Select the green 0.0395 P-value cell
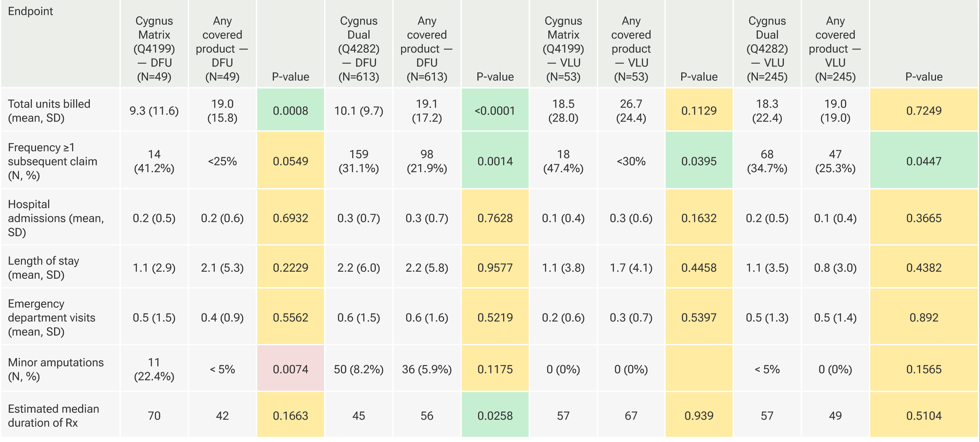 [698, 161]
